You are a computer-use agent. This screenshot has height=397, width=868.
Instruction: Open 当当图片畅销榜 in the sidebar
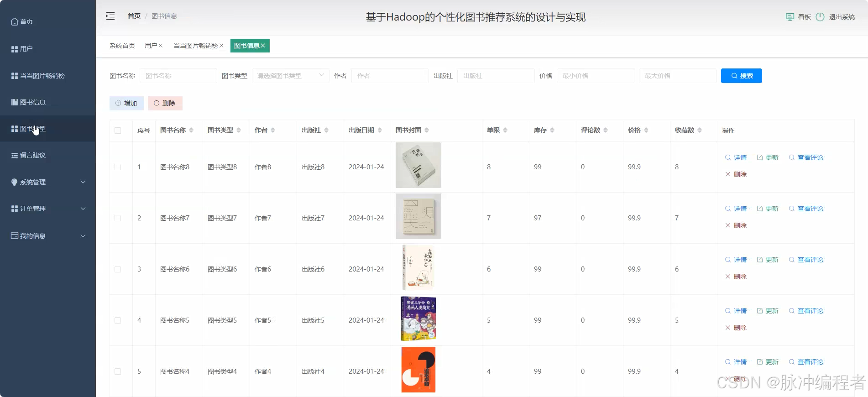pos(38,76)
